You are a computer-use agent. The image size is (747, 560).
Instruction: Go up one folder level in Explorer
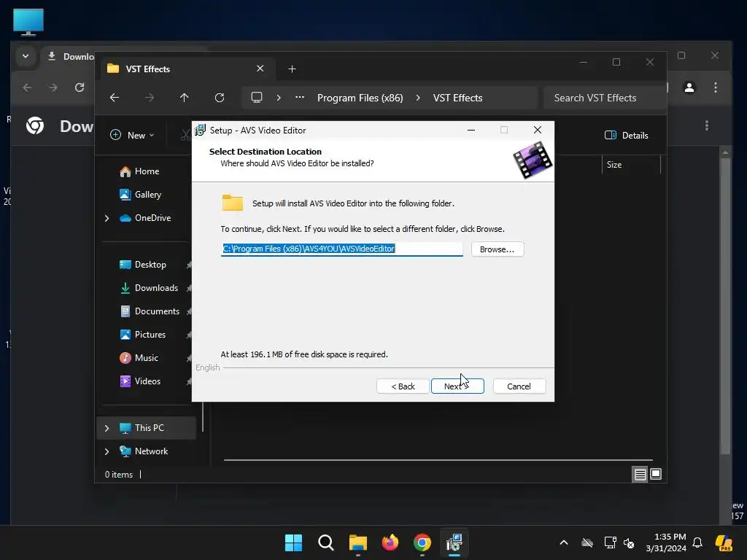click(x=185, y=98)
